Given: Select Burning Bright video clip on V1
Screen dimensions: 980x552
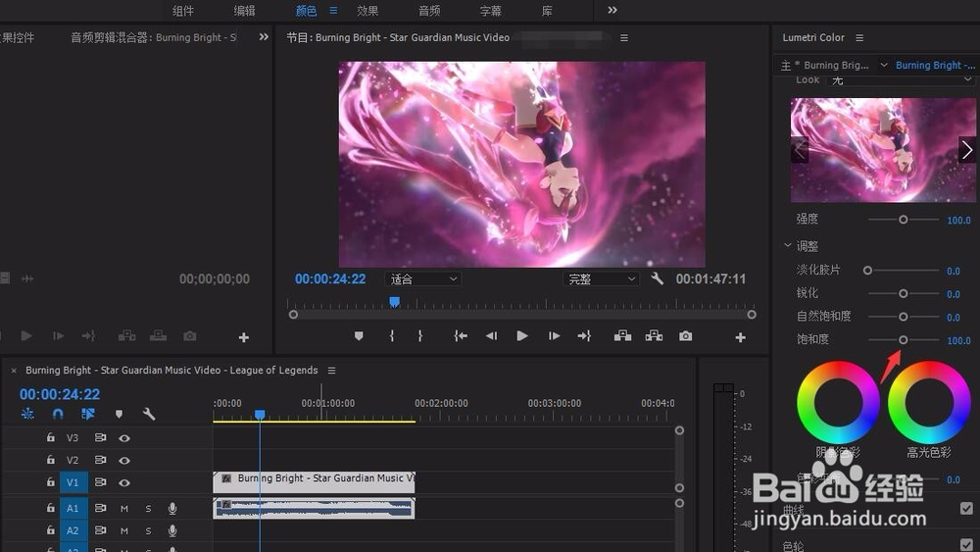Looking at the screenshot, I should (x=314, y=482).
